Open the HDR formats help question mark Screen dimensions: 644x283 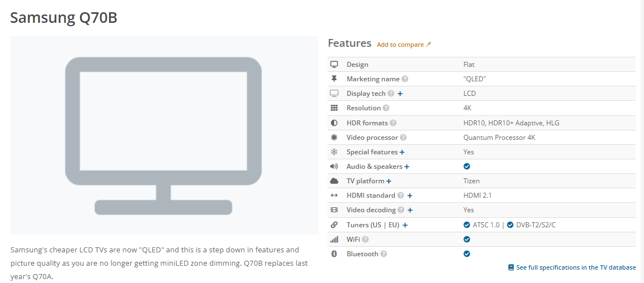tap(393, 123)
